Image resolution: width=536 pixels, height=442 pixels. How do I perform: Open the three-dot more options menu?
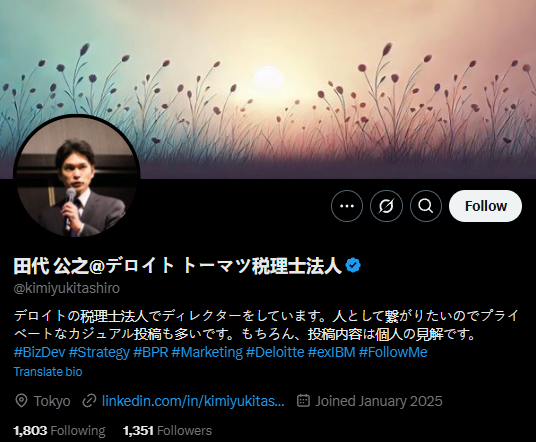347,206
